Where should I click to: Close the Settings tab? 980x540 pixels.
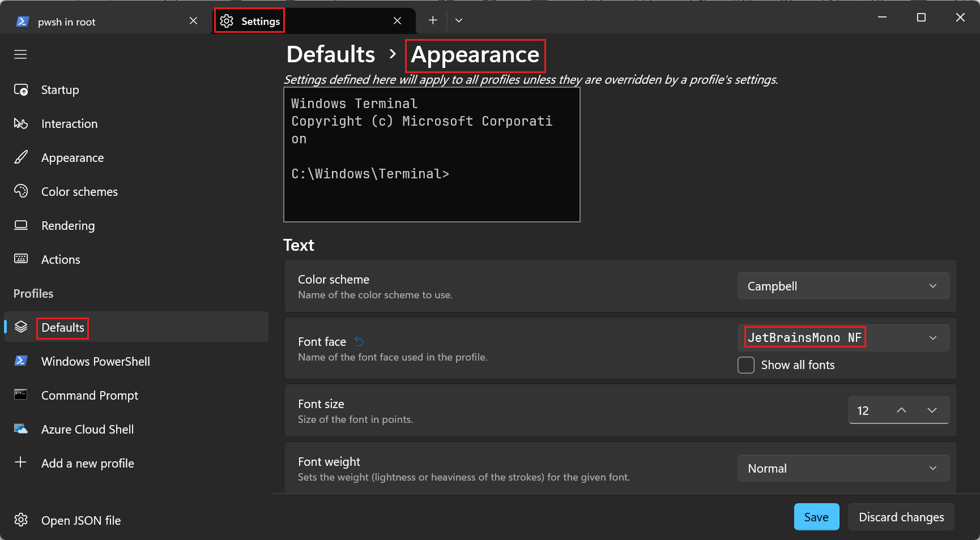(x=397, y=21)
